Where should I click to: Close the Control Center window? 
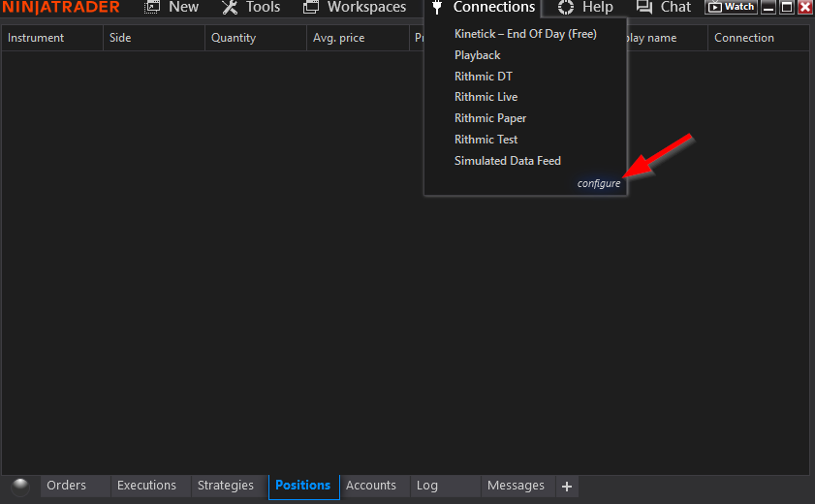click(805, 7)
